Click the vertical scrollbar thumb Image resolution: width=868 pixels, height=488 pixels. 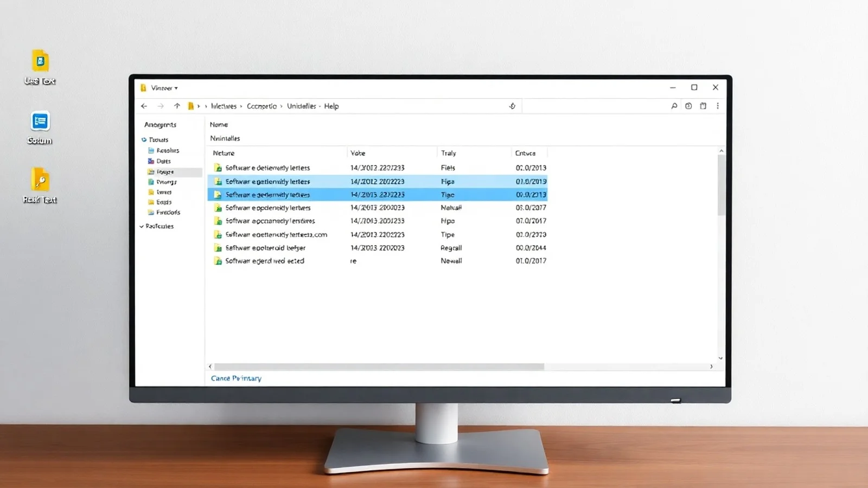(x=721, y=185)
